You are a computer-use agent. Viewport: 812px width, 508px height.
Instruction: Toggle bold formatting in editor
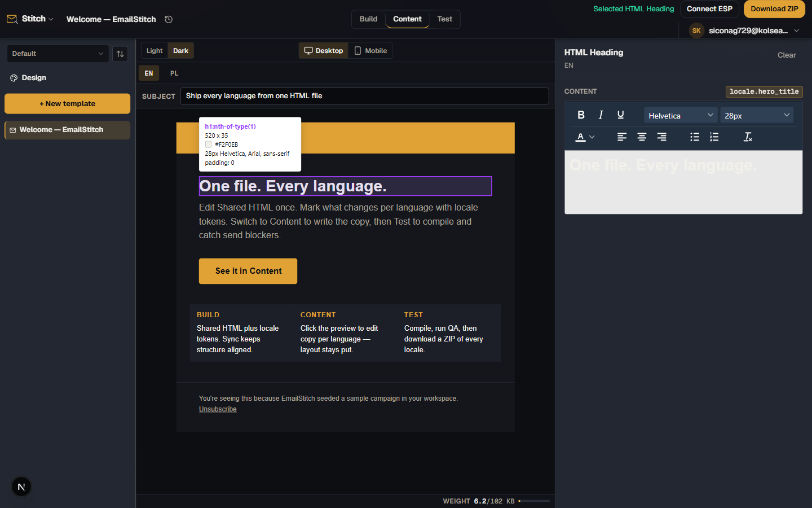point(581,115)
